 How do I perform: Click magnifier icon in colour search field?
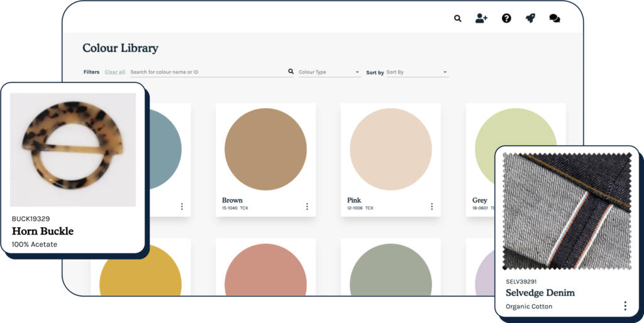[x=291, y=72]
